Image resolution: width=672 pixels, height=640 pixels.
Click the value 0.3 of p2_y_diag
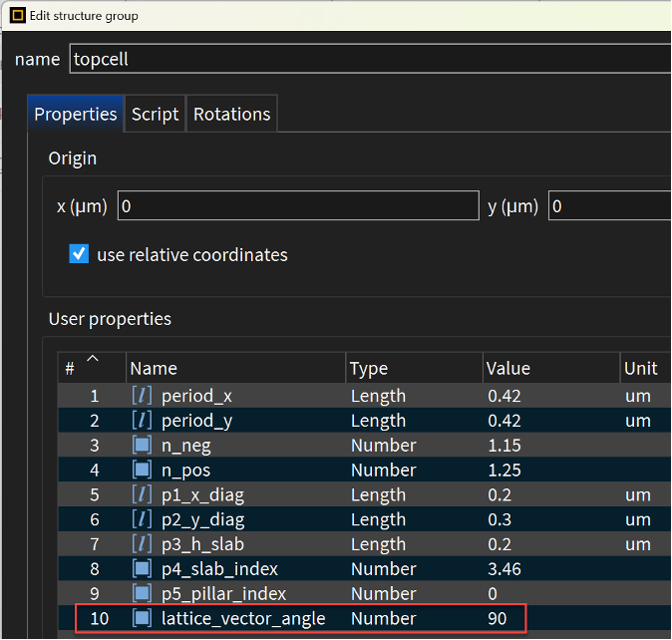(x=500, y=519)
